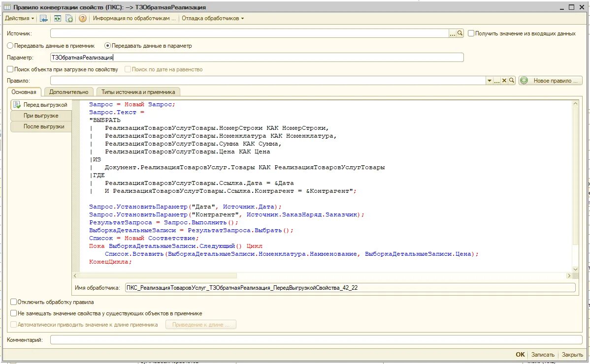
Task: Clear the Правило field with the X icon
Action: (x=504, y=80)
